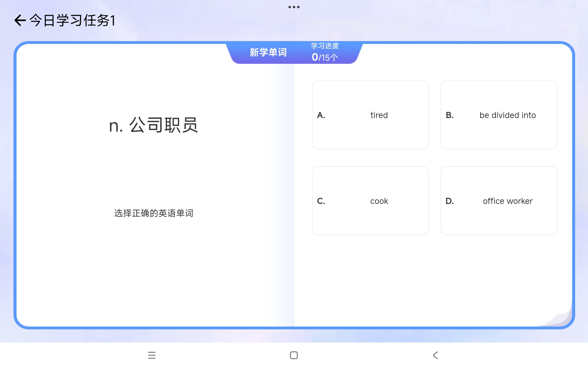588x368 pixels.
Task: Choose answer 'be divided into'
Action: (x=499, y=115)
